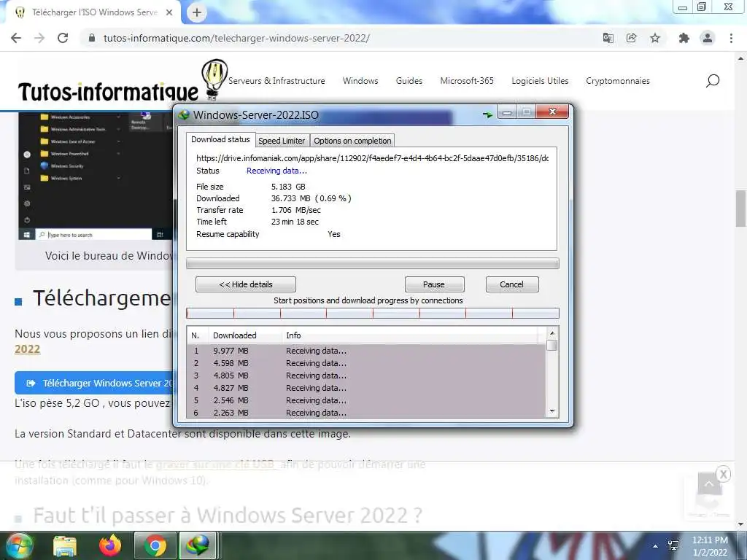Open Options on completion tab
This screenshot has width=747, height=560.
pyautogui.click(x=352, y=141)
